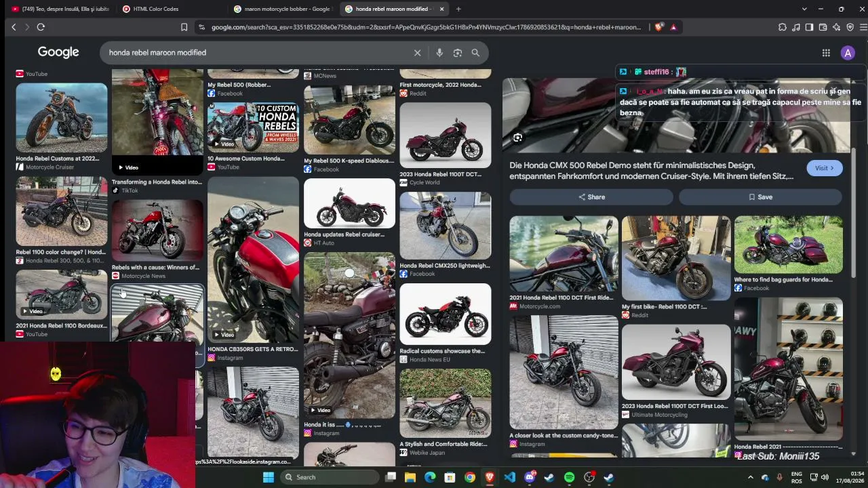Open the Brave browser taskbar icon
The height and width of the screenshot is (488, 868).
coord(490,477)
